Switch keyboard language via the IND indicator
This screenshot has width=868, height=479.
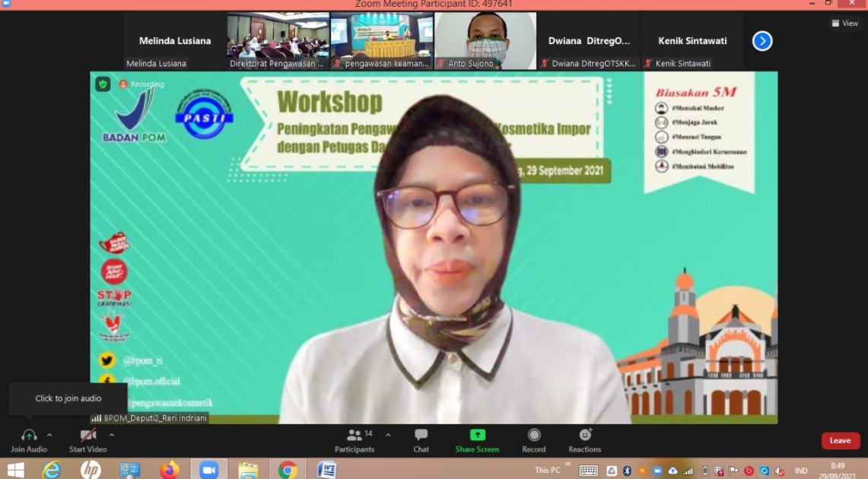click(x=800, y=469)
